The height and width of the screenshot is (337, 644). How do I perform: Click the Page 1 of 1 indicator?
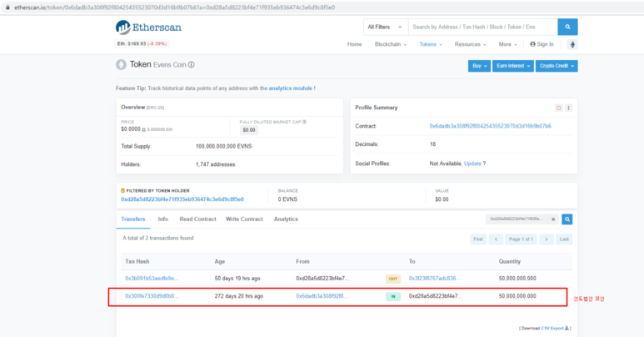[522, 239]
